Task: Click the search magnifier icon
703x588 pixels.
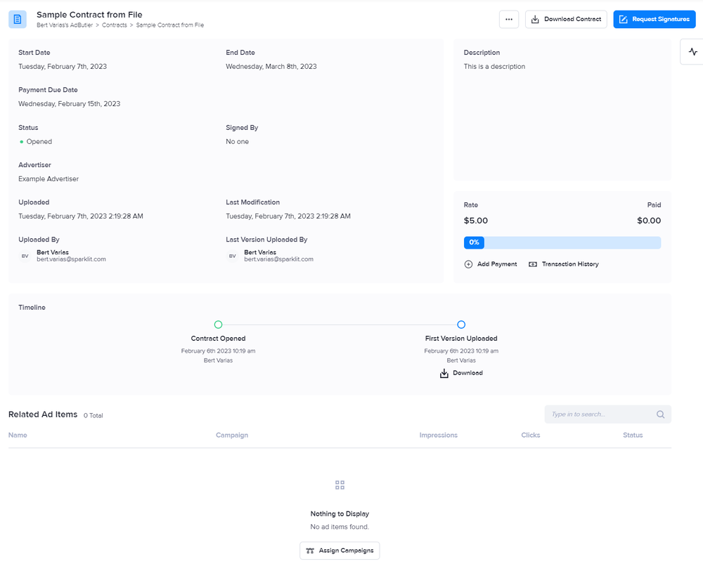Action: point(660,414)
